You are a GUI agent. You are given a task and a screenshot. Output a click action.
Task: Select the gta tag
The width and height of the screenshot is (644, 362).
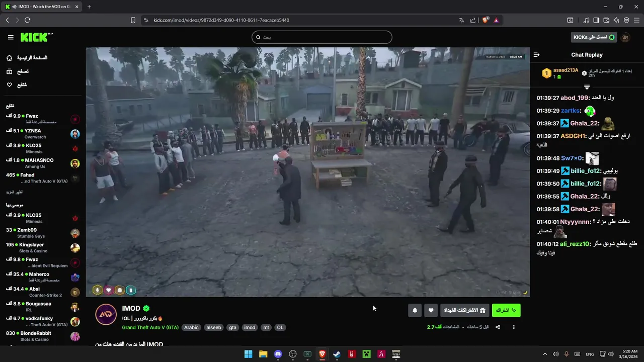232,327
